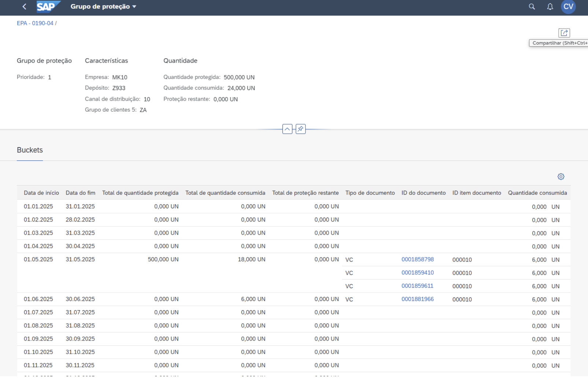Open document 0001881966
Image resolution: width=588 pixels, height=379 pixels.
418,299
